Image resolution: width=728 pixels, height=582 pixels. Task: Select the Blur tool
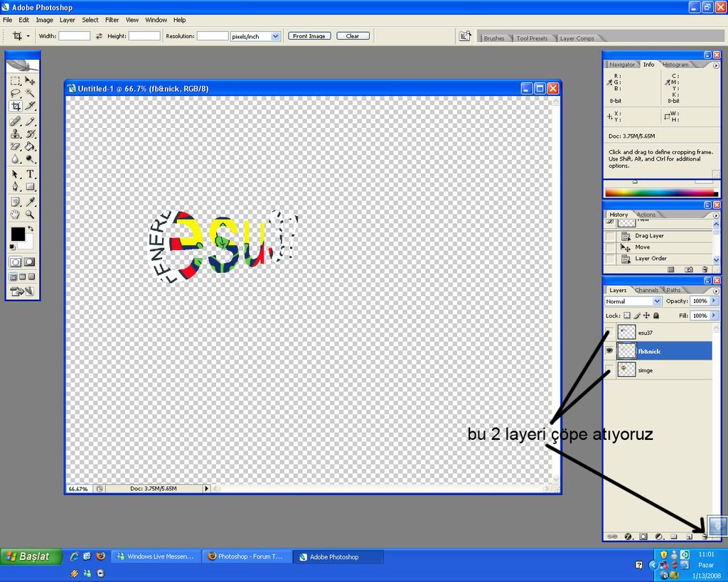click(x=16, y=159)
